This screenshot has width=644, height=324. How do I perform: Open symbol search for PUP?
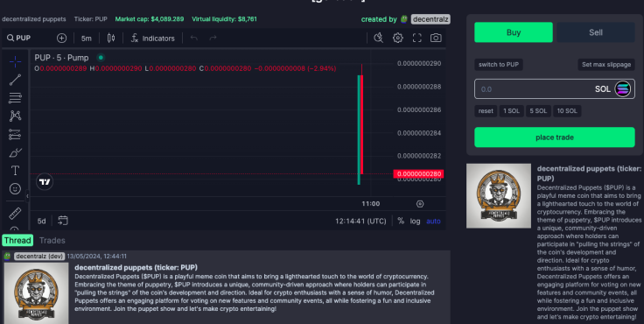[x=19, y=38]
